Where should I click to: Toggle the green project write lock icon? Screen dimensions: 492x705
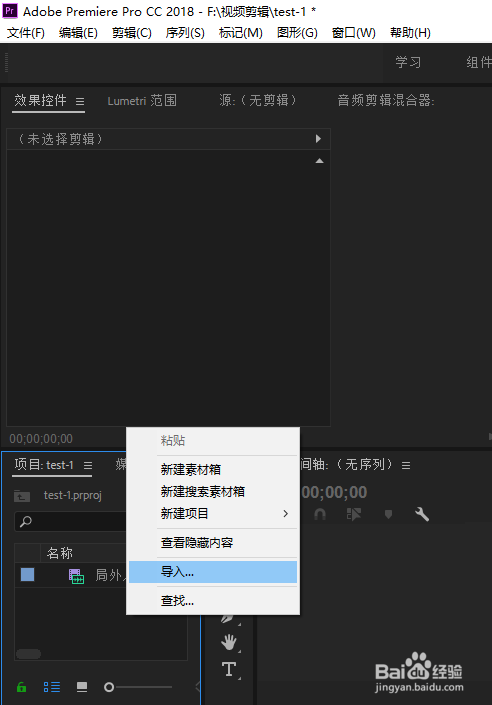[21, 687]
